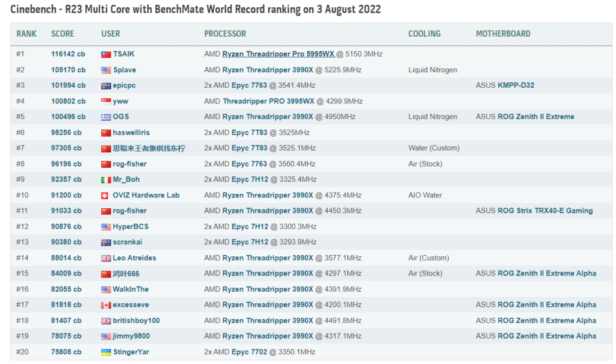
Task: Open the top score 116142 cb
Action: pyautogui.click(x=68, y=54)
